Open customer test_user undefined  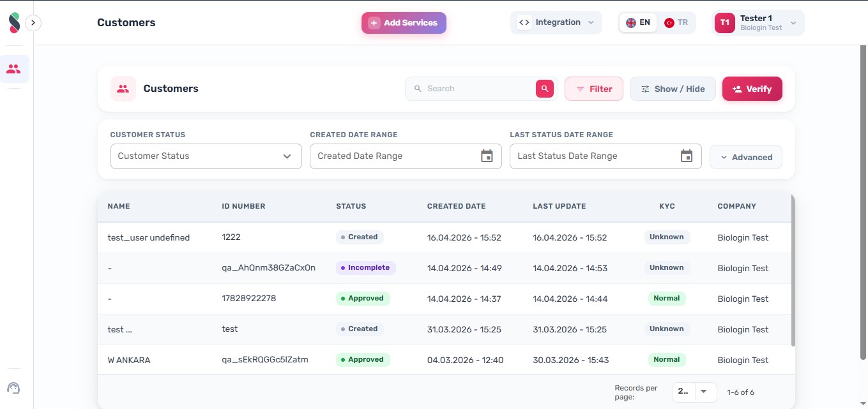149,237
